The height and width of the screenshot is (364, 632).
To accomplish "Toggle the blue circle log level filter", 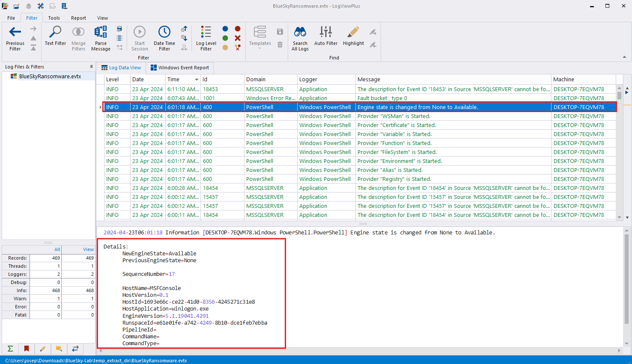I will 225,29.
